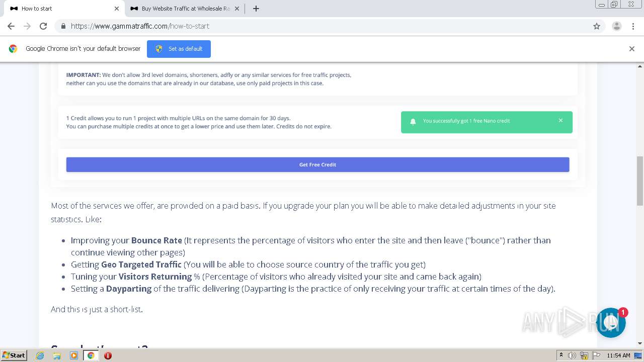Click the Get Free Credit button

317,164
